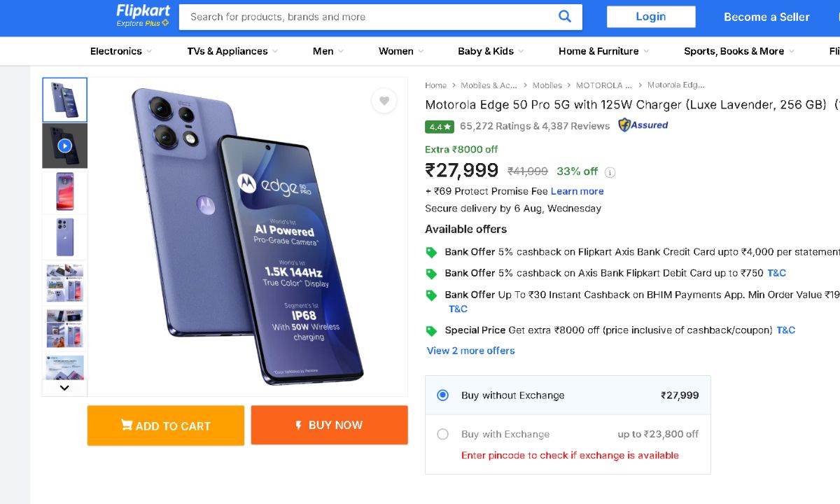The image size is (840, 504).
Task: Click the cart icon inside Add to Cart button
Action: (x=127, y=425)
